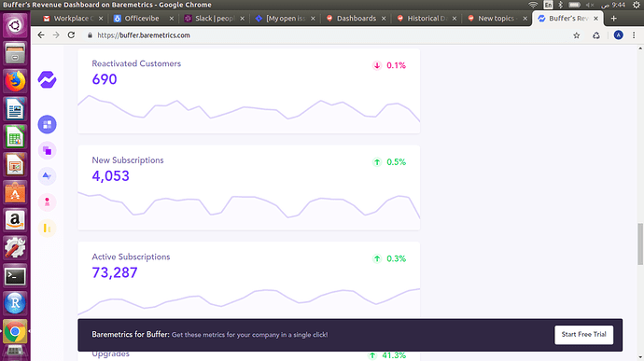Close the Dashboards tab
Viewport: 644px width, 361px height.
pos(384,19)
